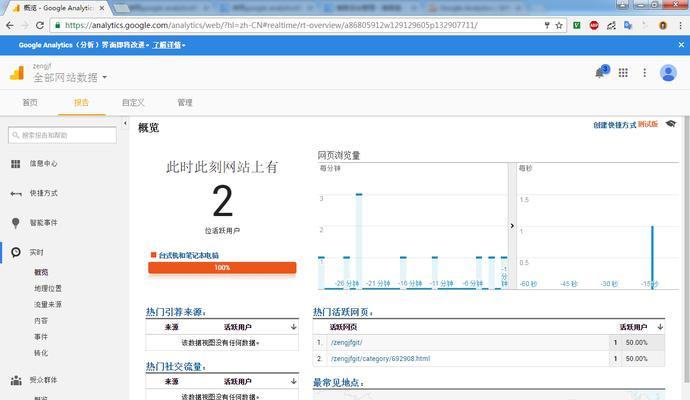The width and height of the screenshot is (690, 400).
Task: Open 智能事件 lightbulb section in sidebar
Action: click(43, 223)
